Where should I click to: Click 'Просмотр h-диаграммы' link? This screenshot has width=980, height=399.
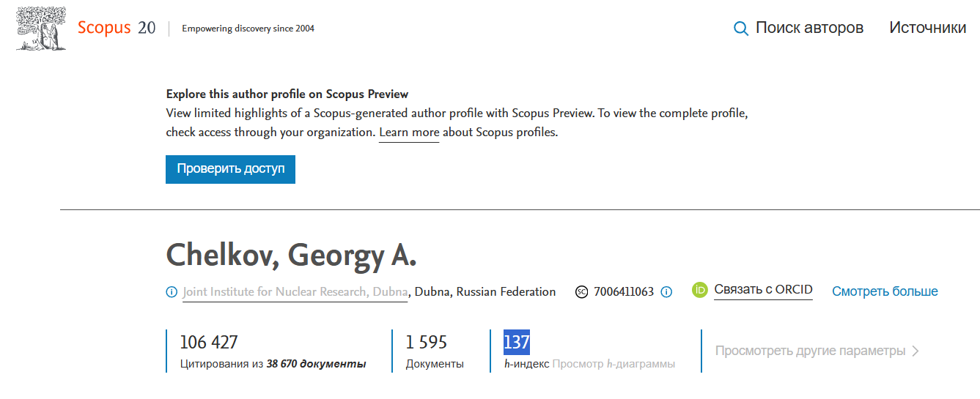click(x=614, y=364)
